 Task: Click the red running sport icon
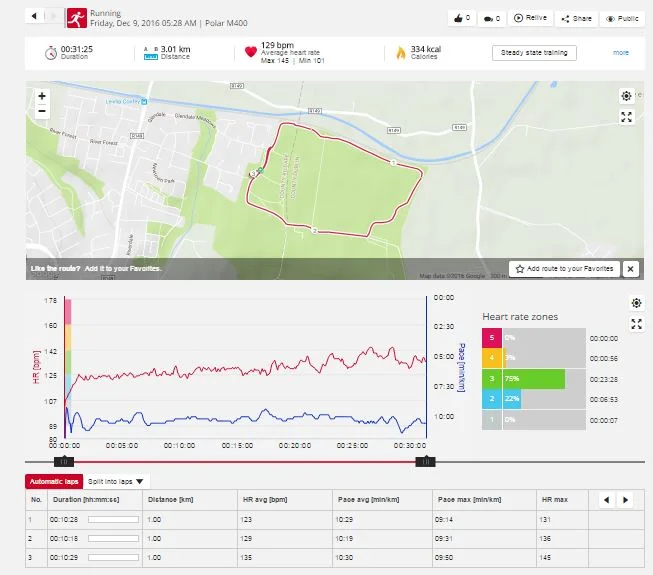(x=75, y=18)
